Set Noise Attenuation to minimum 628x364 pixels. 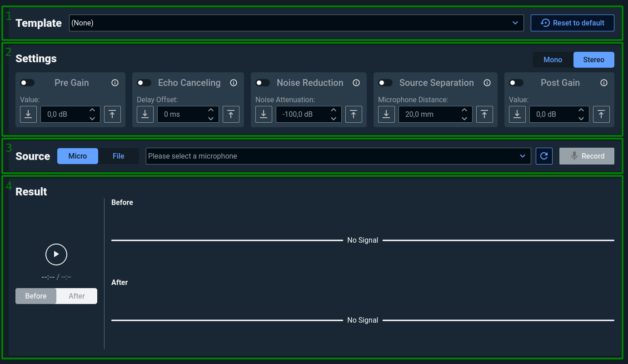click(264, 114)
